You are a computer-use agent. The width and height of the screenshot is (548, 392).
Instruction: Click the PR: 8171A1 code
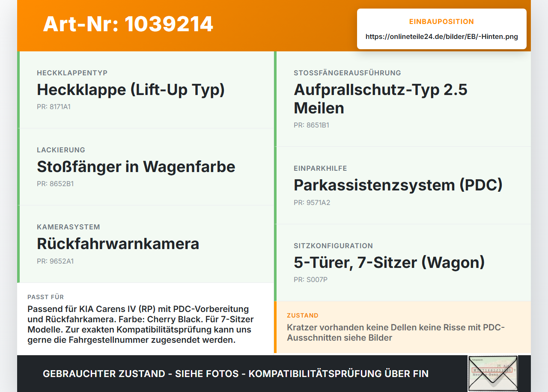click(54, 107)
